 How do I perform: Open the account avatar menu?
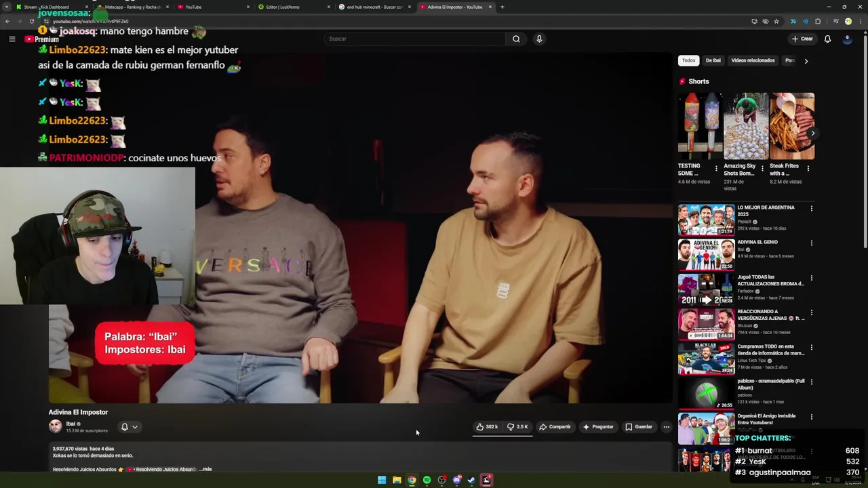click(x=847, y=39)
